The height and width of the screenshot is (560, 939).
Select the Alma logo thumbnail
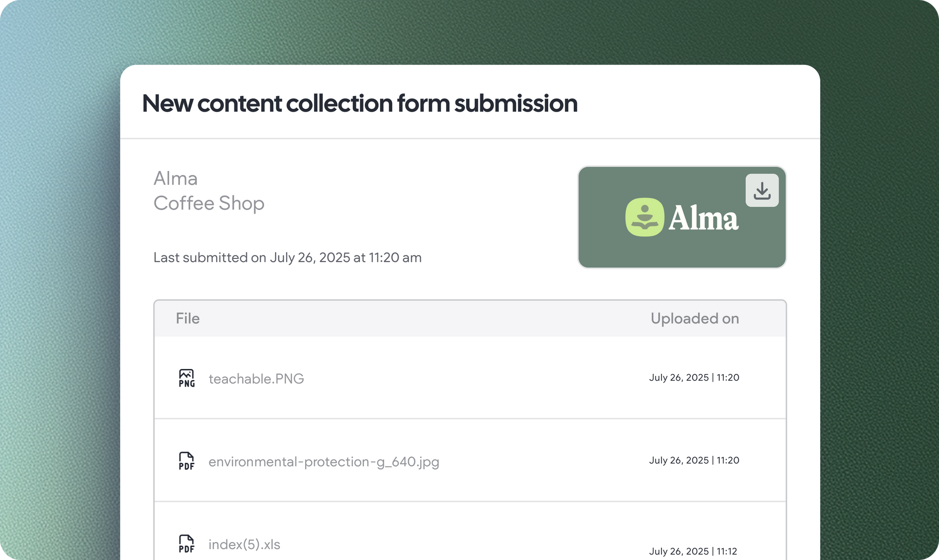[x=682, y=217]
